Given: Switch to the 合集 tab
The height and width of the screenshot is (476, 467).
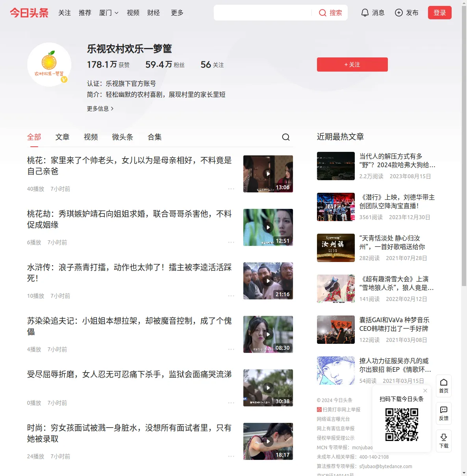Looking at the screenshot, I should tap(155, 137).
